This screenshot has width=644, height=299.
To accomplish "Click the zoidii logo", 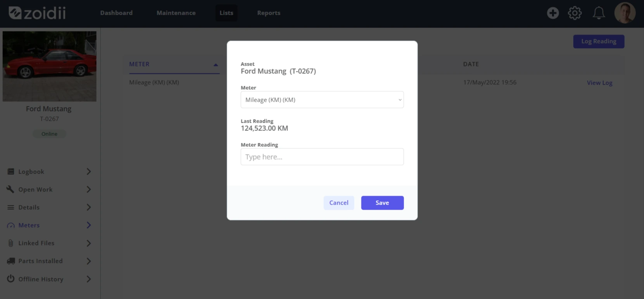I will (x=37, y=13).
